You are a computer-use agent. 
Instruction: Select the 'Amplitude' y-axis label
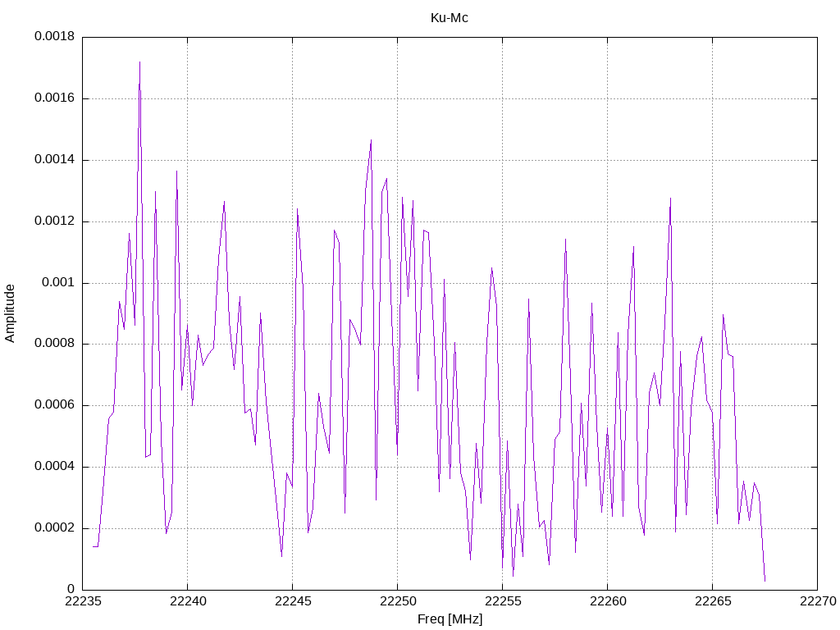10,313
